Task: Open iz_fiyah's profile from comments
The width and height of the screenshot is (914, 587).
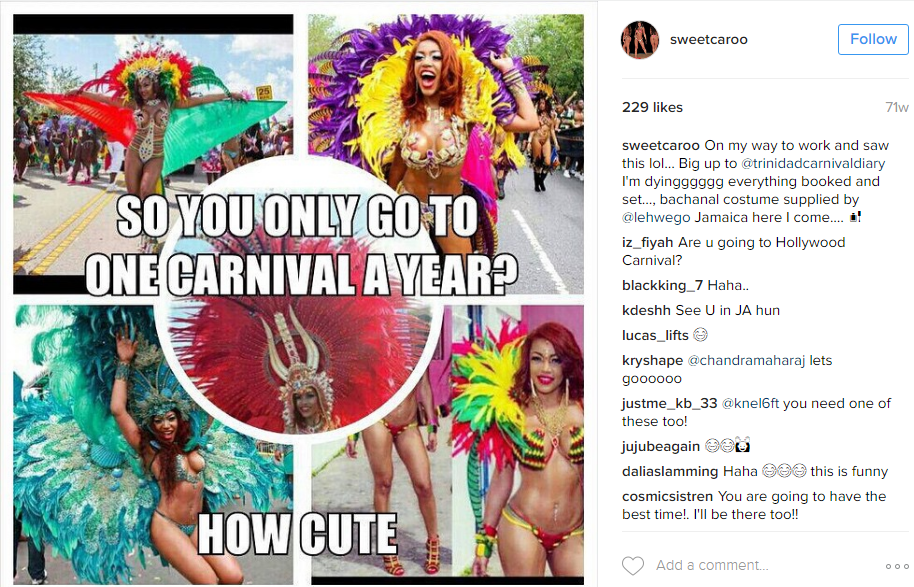Action: pyautogui.click(x=648, y=242)
